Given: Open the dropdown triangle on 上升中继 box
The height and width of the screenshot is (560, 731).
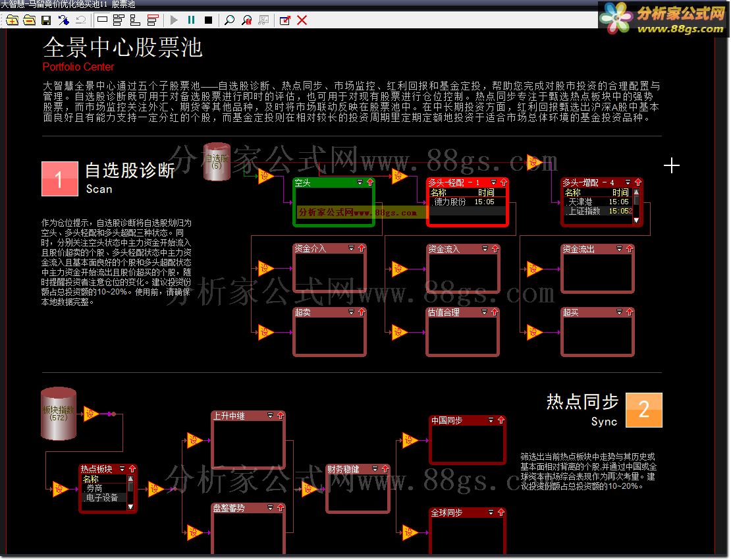Looking at the screenshot, I should 271,416.
